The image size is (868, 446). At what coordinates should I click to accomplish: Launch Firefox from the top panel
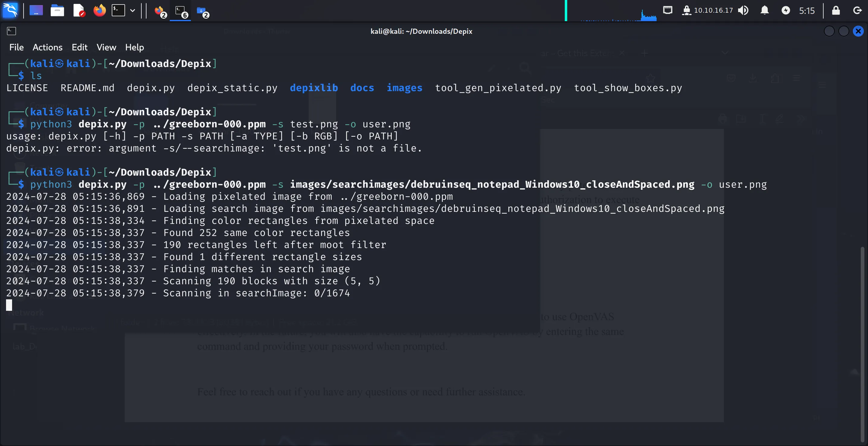tap(99, 11)
